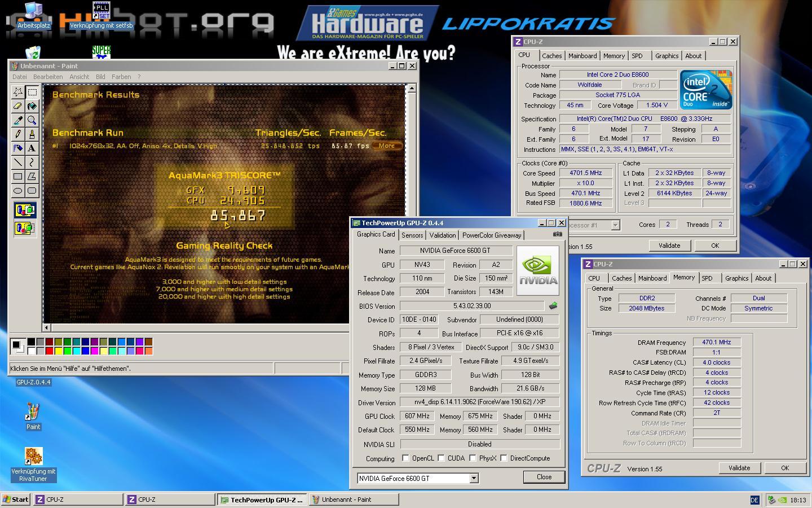Click OK in the upper CPU-Z window
Image resolution: width=812 pixels, height=508 pixels.
(715, 246)
